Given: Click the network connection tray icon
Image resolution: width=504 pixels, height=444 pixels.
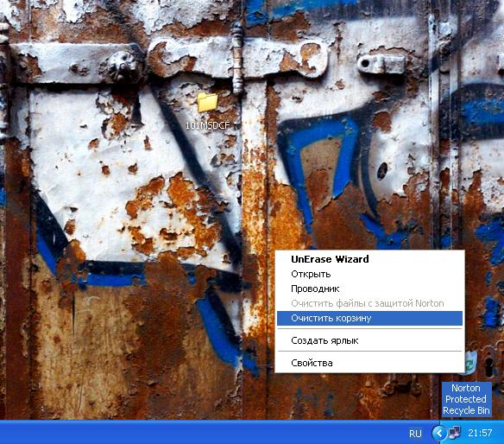Looking at the screenshot, I should 455,433.
